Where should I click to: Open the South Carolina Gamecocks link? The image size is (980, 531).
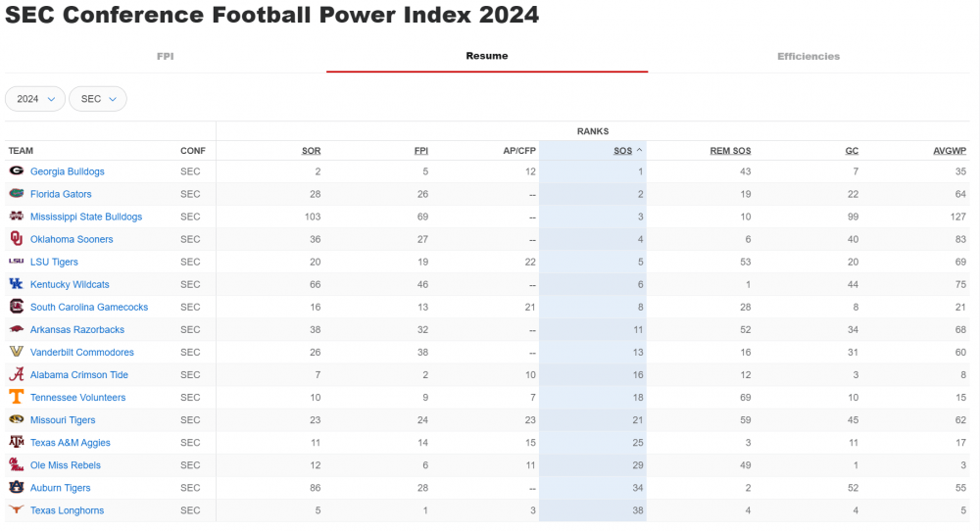pos(89,308)
